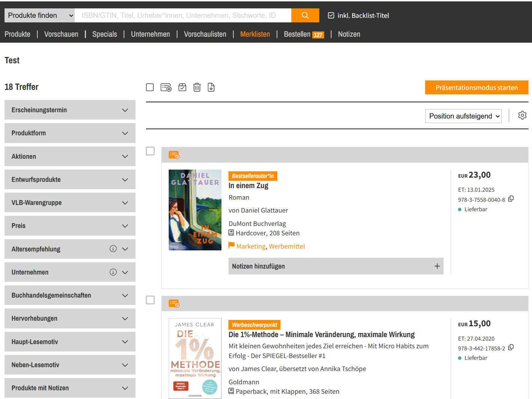Click the export download file icon
Viewport: 532px width, 399px height.
tap(211, 87)
